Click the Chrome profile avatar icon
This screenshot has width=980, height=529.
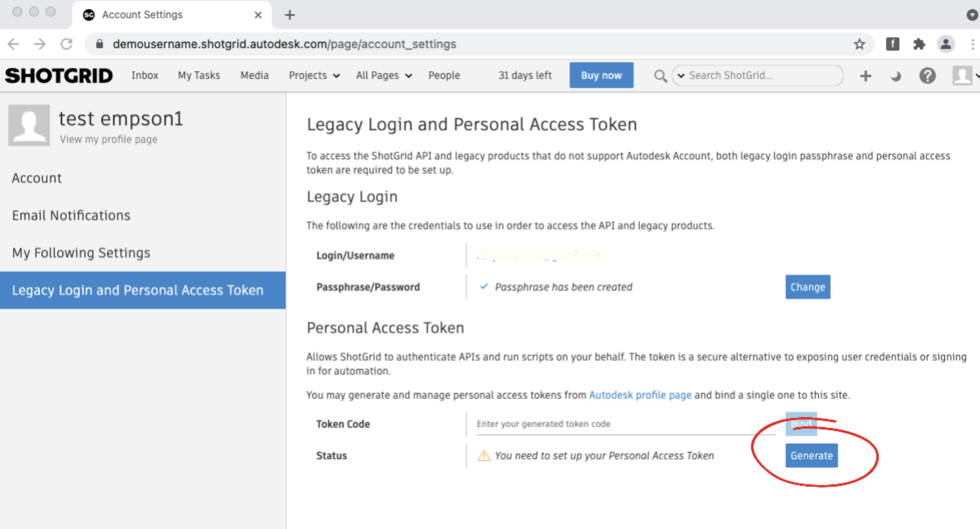coord(946,44)
